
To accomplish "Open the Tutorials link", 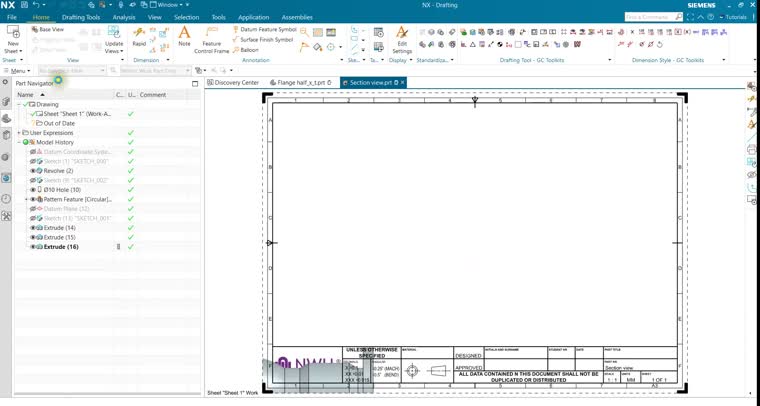I will [x=733, y=17].
